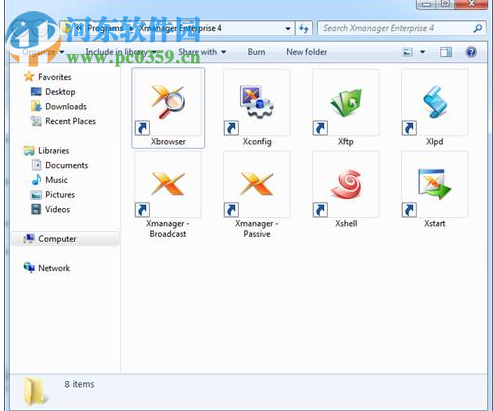Select the Xshell shortcut icon

click(346, 190)
